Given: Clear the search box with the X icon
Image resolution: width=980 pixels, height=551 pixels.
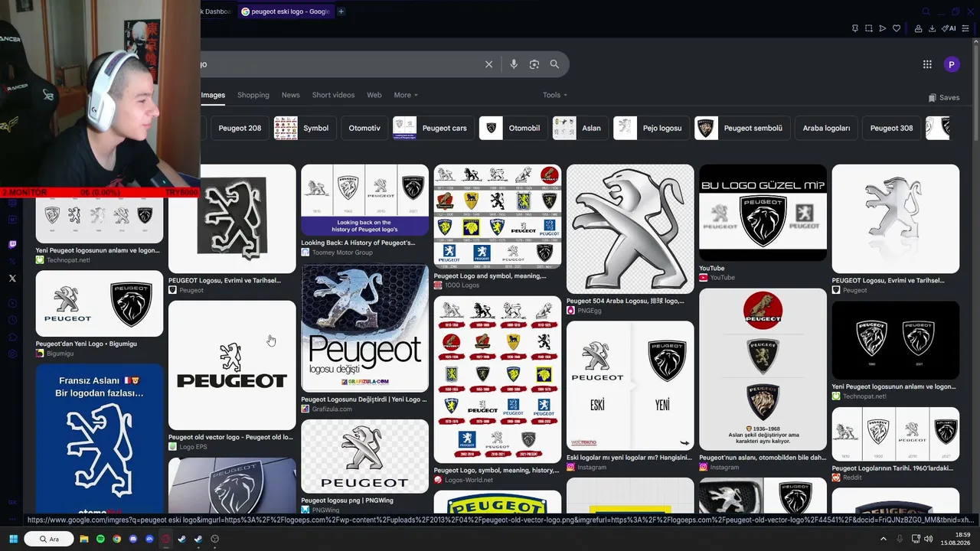Looking at the screenshot, I should click(x=488, y=64).
